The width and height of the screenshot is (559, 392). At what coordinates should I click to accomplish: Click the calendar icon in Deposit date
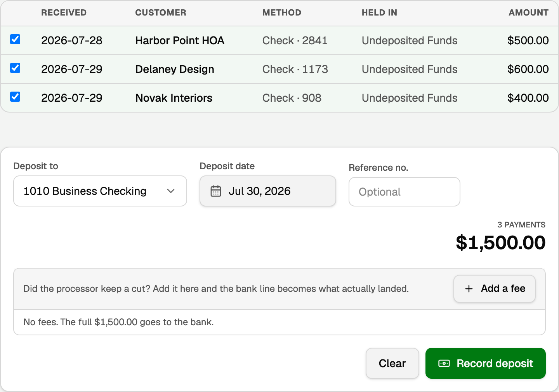[216, 191]
